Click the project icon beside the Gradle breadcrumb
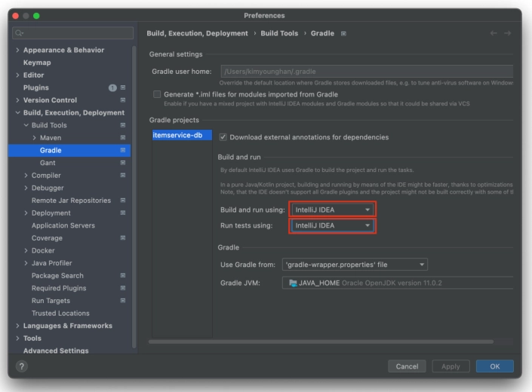 tap(343, 33)
